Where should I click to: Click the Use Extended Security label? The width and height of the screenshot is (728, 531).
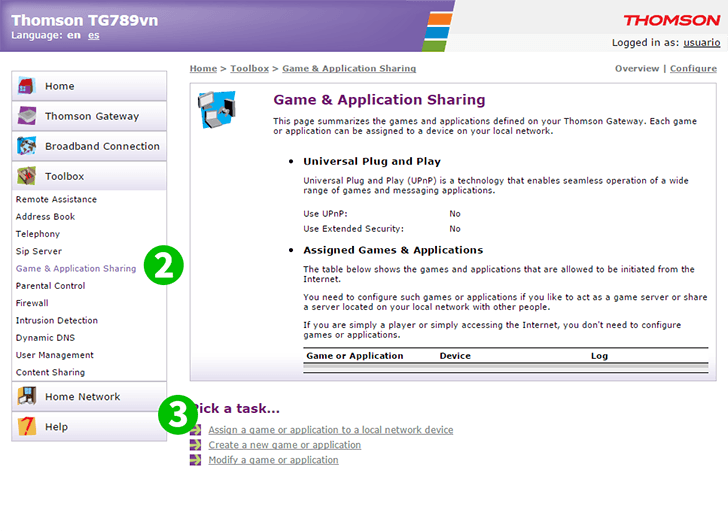click(353, 228)
